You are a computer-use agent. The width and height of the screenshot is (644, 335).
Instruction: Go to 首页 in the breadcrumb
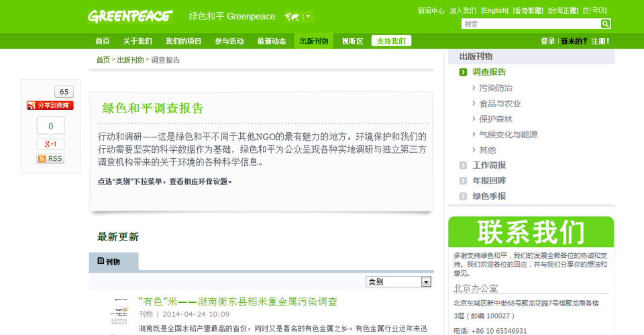[x=103, y=60]
